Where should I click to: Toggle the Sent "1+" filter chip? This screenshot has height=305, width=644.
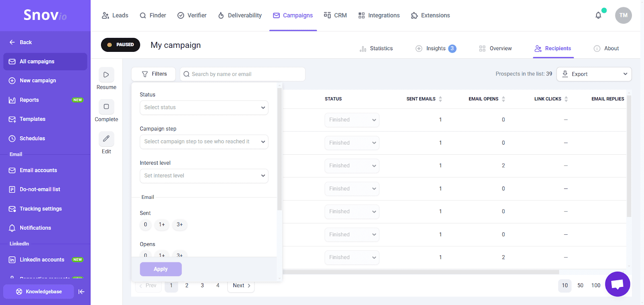pos(162,225)
